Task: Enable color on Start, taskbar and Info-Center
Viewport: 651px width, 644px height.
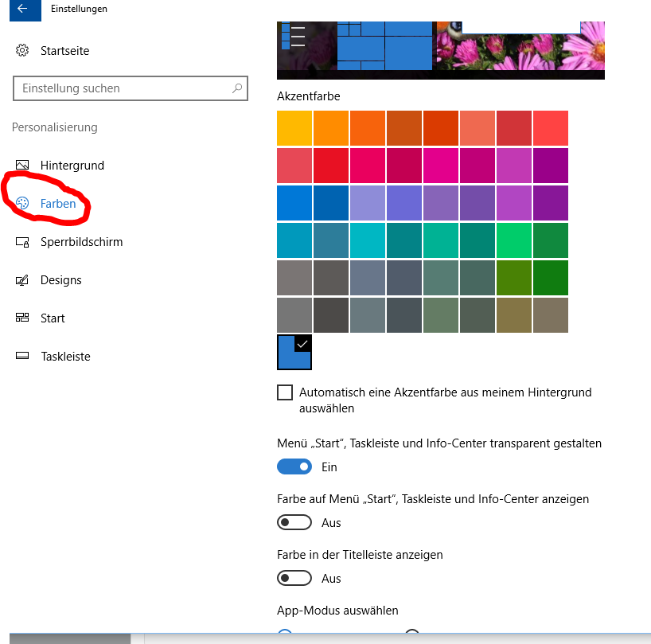Action: [294, 522]
